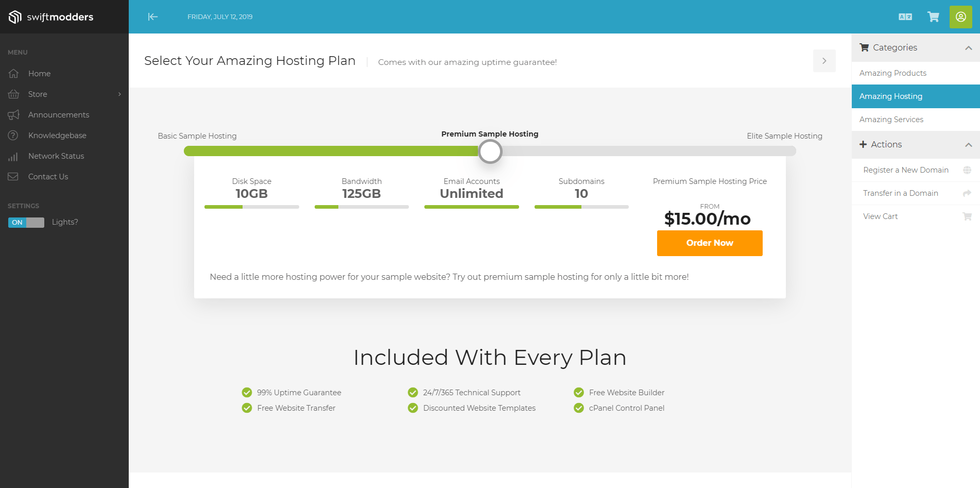
Task: Click the share arrow icon beside Transfer in a Domain
Action: (967, 193)
